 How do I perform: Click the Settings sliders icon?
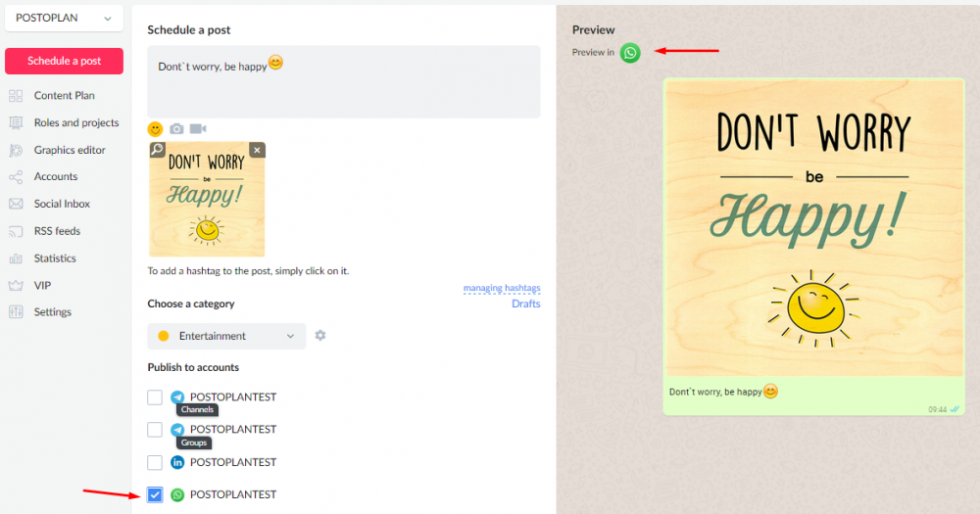coord(16,311)
